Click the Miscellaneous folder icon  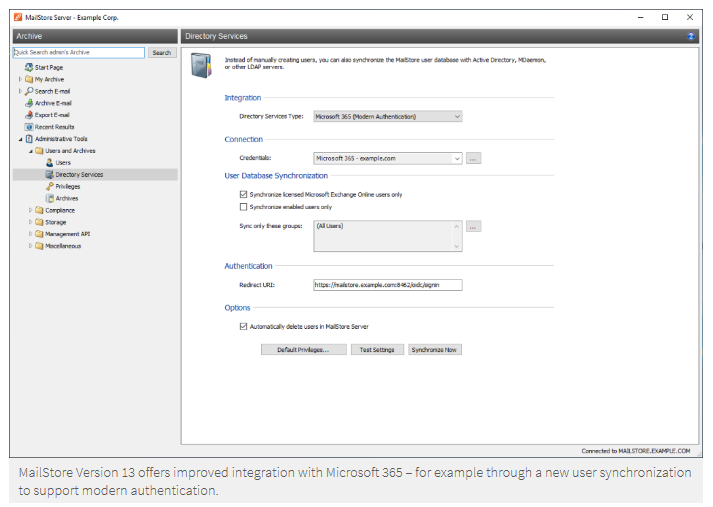pyautogui.click(x=39, y=246)
